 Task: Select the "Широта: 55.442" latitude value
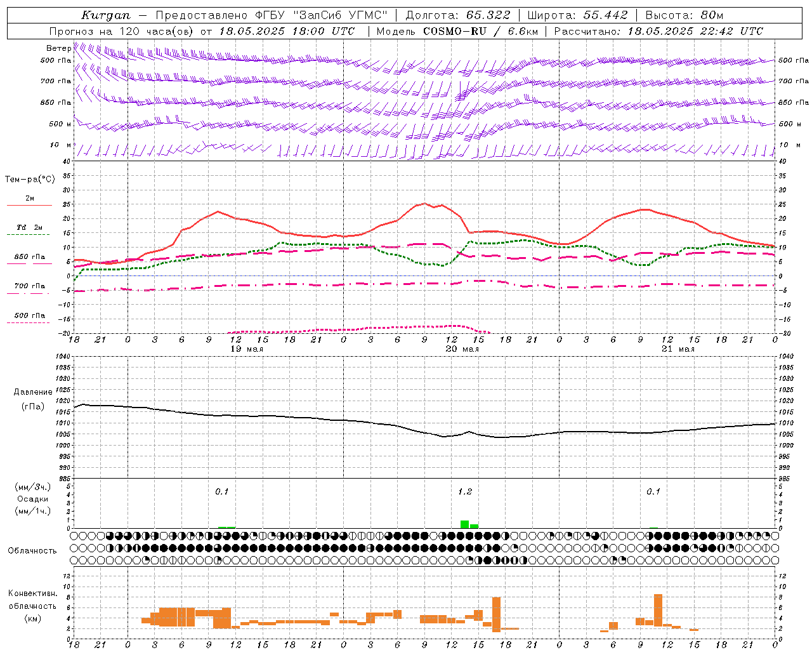point(577,15)
